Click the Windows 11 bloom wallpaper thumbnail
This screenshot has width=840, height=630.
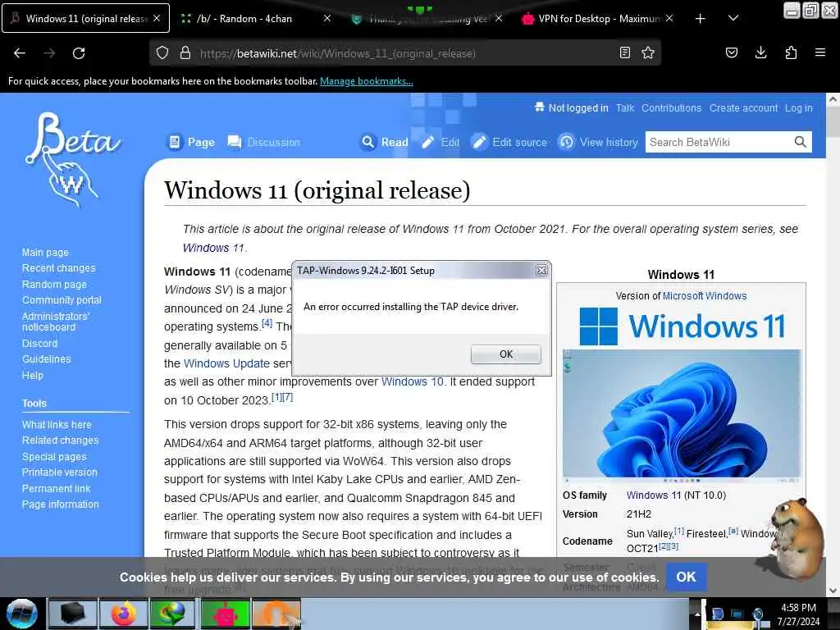pyautogui.click(x=682, y=416)
